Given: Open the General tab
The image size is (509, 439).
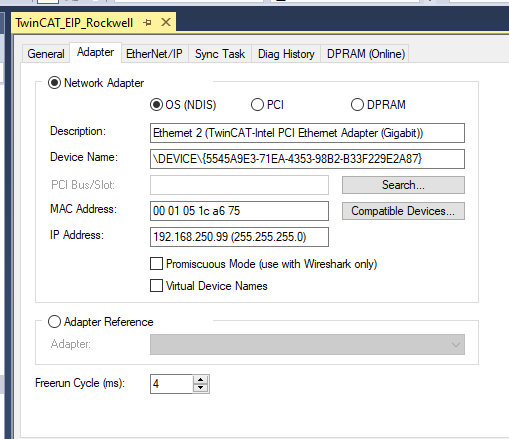Looking at the screenshot, I should (46, 54).
